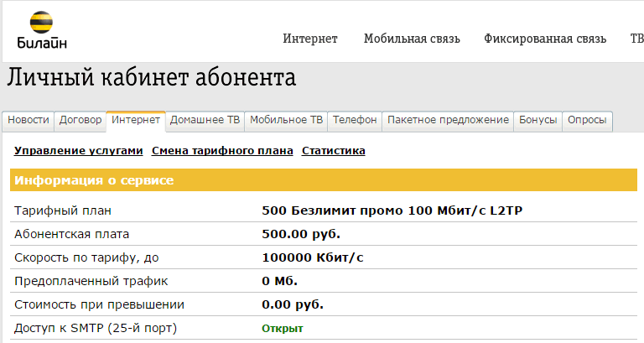This screenshot has height=343, width=644.
Task: Switch to the Телефон tab
Action: (x=355, y=121)
